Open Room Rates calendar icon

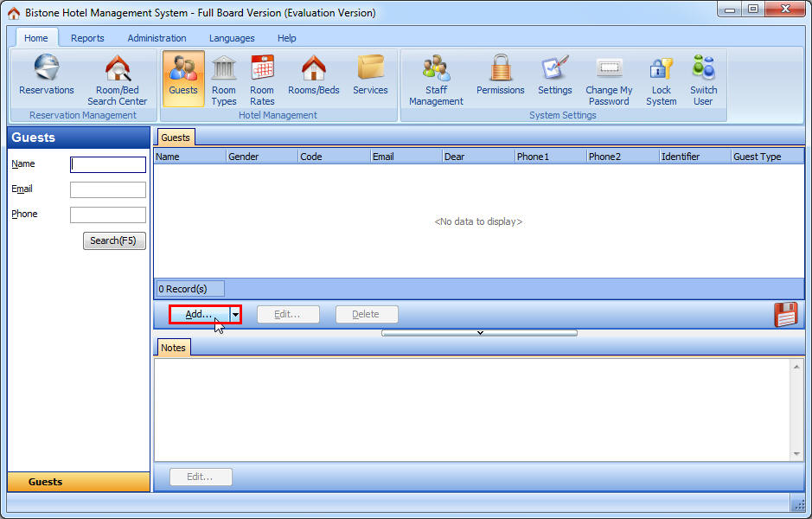262,80
